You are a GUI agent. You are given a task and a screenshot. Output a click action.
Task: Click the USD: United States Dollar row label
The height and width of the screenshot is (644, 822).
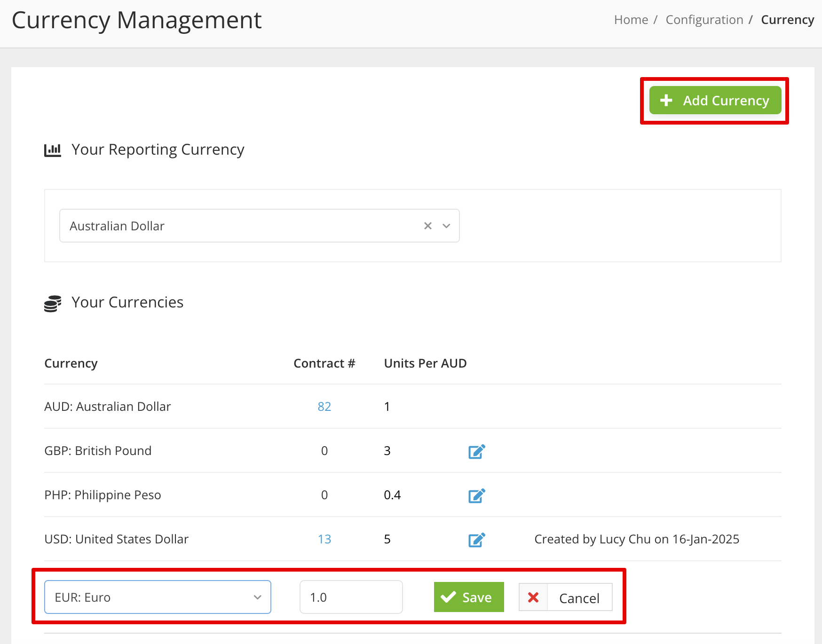[x=116, y=539]
